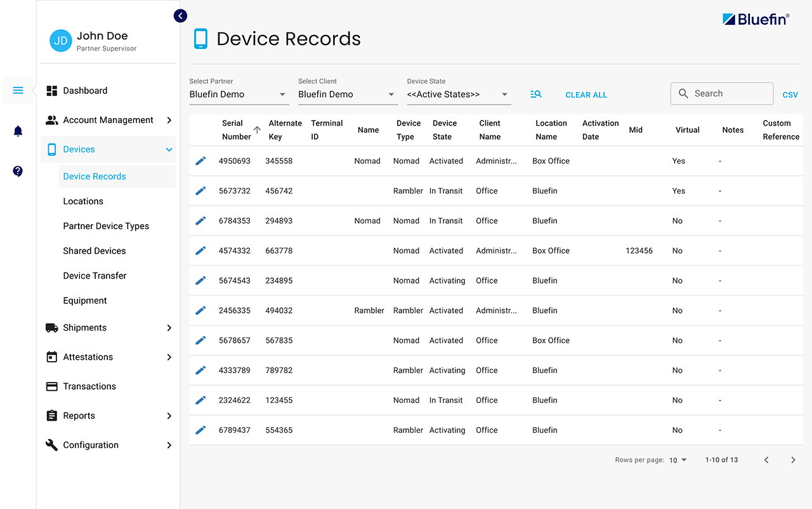This screenshot has width=812, height=509.
Task: Change the rows per page dropdown
Action: point(678,460)
